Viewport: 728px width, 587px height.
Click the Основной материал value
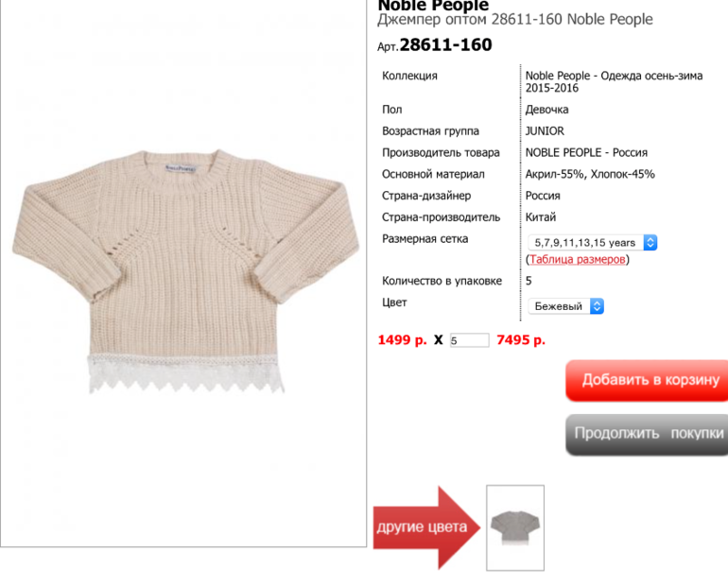point(590,174)
